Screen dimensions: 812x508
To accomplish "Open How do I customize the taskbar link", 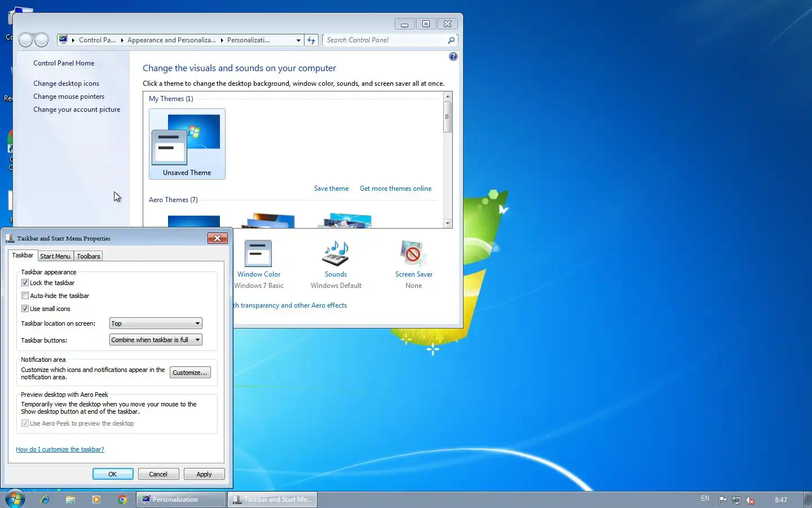I will pyautogui.click(x=60, y=449).
